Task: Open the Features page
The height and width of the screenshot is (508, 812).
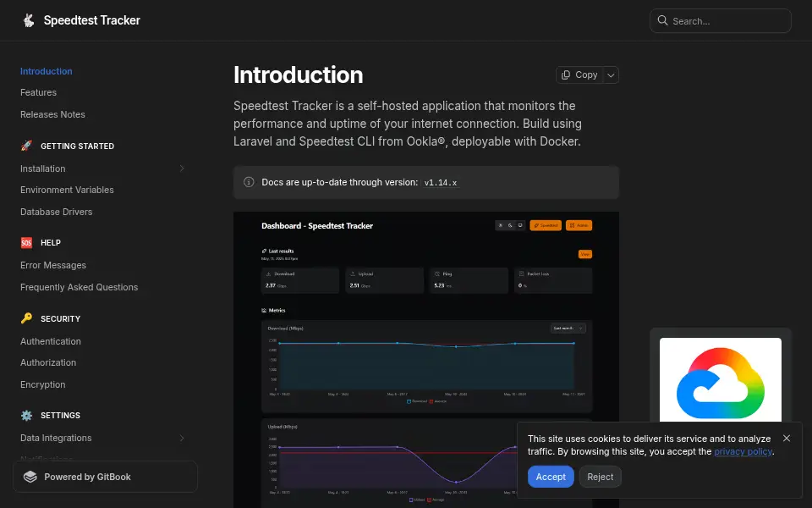Action: 38,92
